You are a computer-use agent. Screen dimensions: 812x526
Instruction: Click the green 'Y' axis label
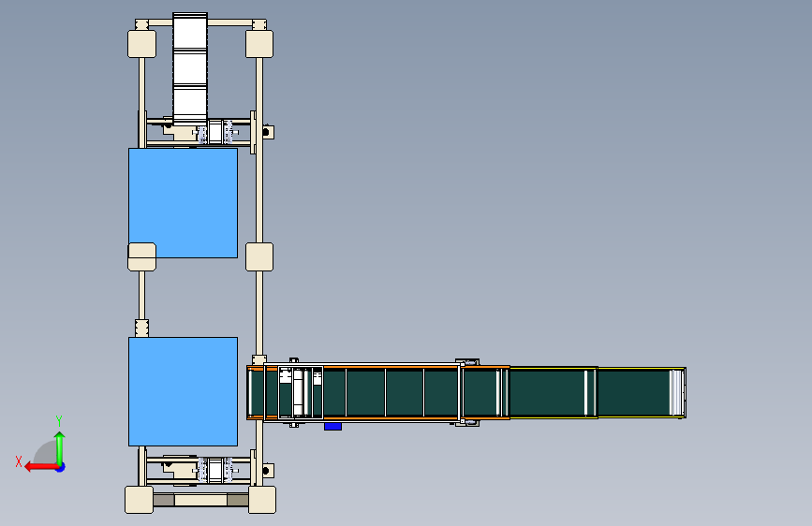(59, 420)
